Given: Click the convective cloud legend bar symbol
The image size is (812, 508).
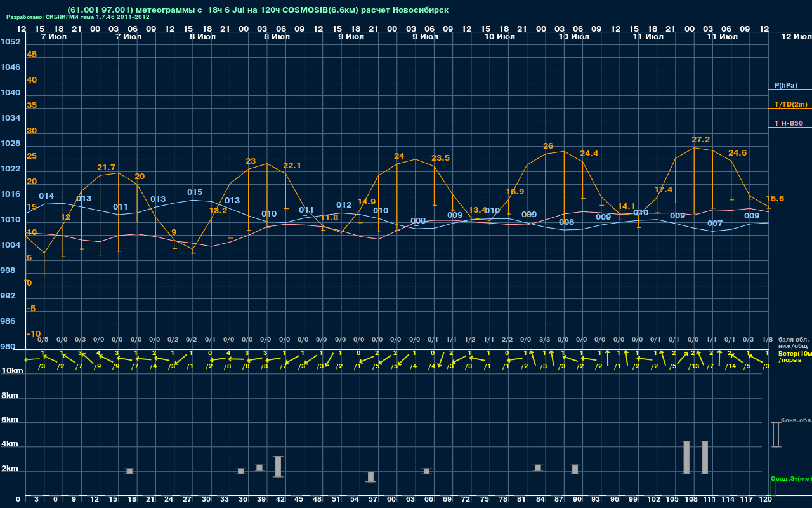Looking at the screenshot, I should coord(775,434).
